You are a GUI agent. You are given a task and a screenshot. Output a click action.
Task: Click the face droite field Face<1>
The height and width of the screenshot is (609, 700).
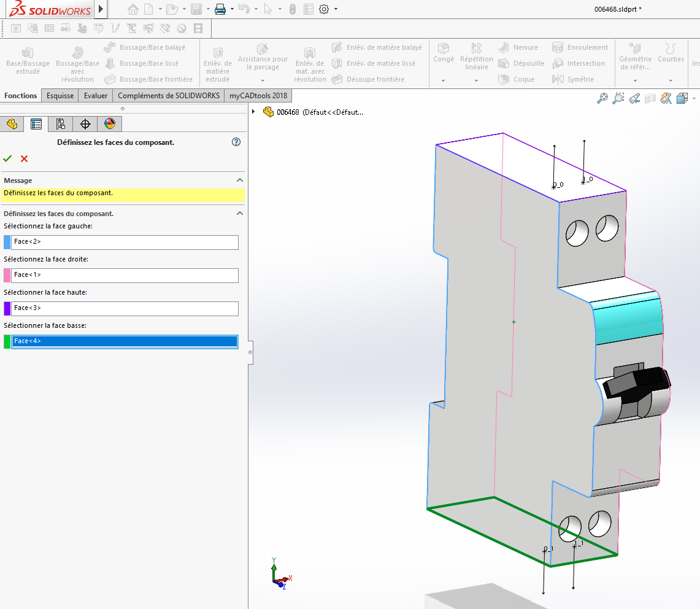point(125,275)
